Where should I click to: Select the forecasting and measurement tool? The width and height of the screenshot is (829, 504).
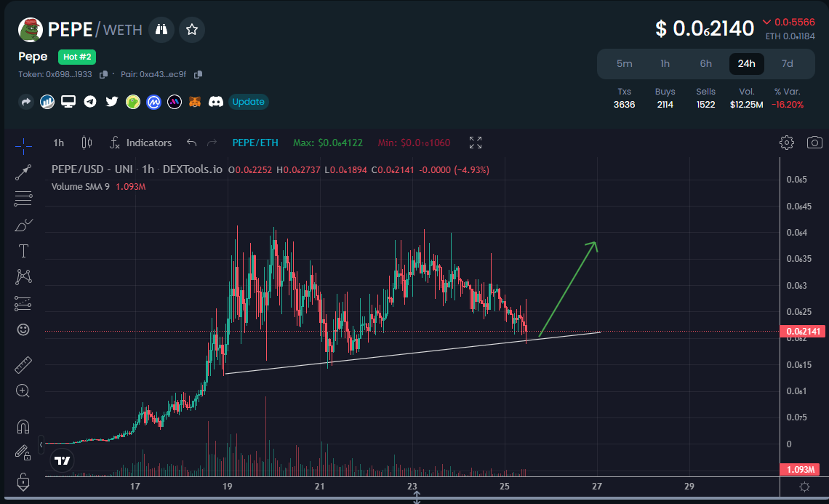pos(23,303)
